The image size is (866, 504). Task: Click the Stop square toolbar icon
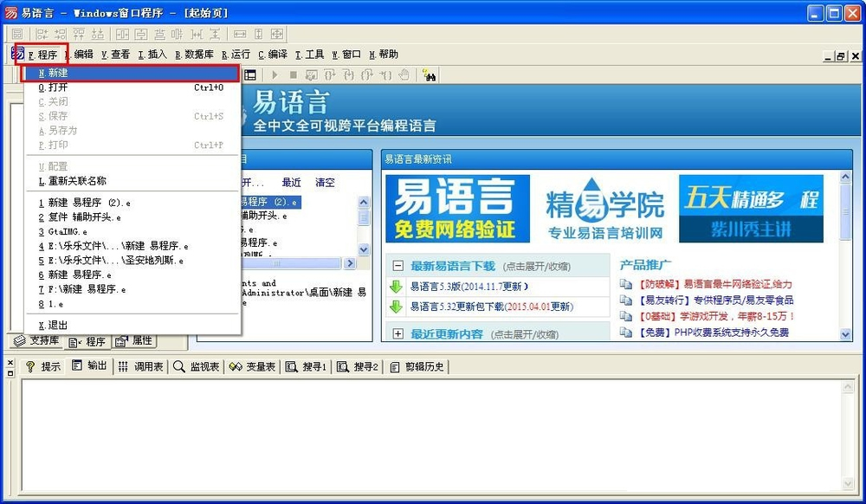coord(294,74)
